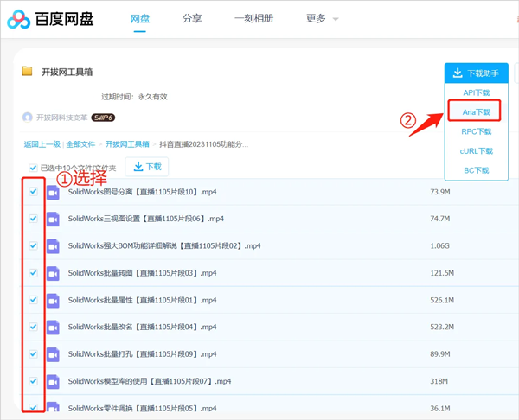Click 全部文件 breadcrumb link
Image resolution: width=519 pixels, height=420 pixels.
click(80, 144)
